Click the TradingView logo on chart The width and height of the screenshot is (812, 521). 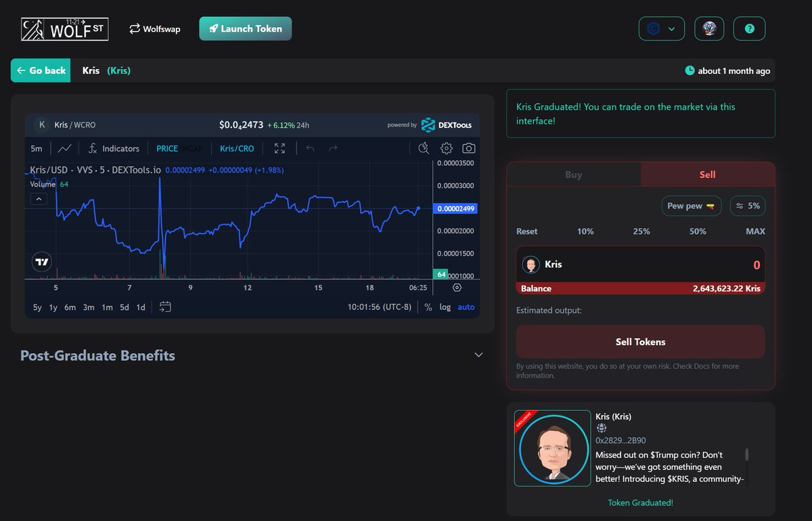click(41, 262)
